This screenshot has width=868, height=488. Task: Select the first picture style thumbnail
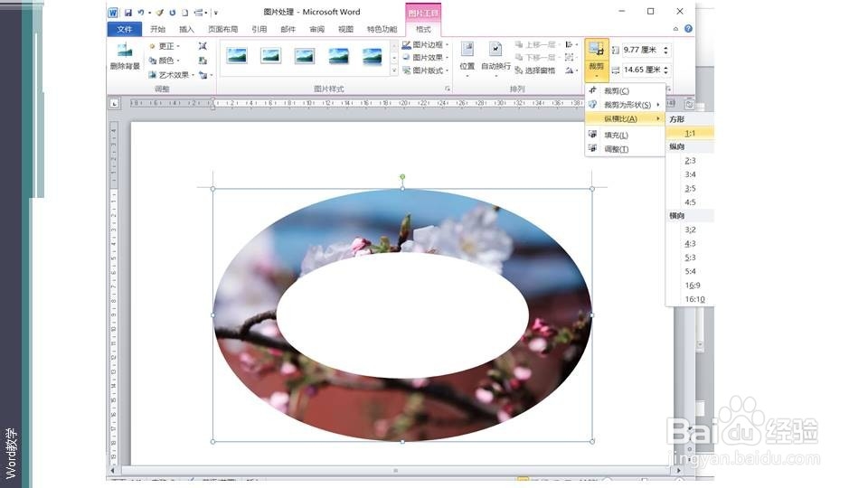tap(237, 55)
